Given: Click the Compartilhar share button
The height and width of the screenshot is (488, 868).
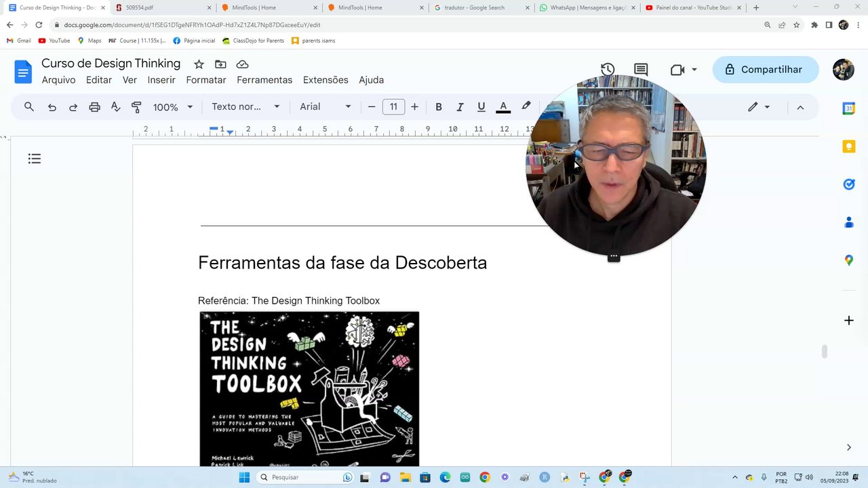Looking at the screenshot, I should pos(766,70).
